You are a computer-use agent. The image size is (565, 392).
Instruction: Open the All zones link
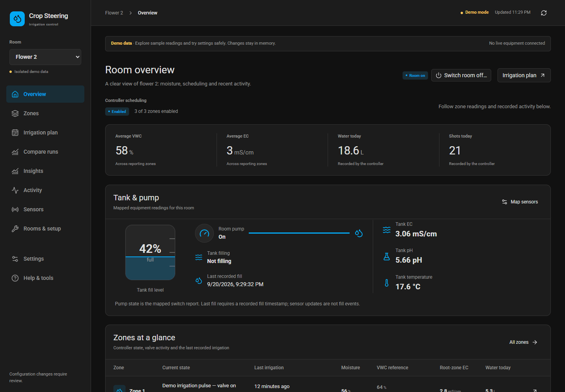point(523,342)
